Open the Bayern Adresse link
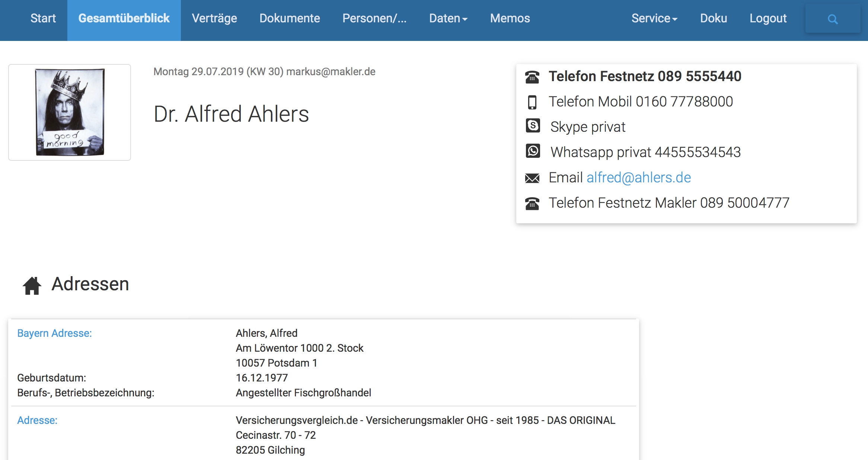868x460 pixels. click(54, 333)
